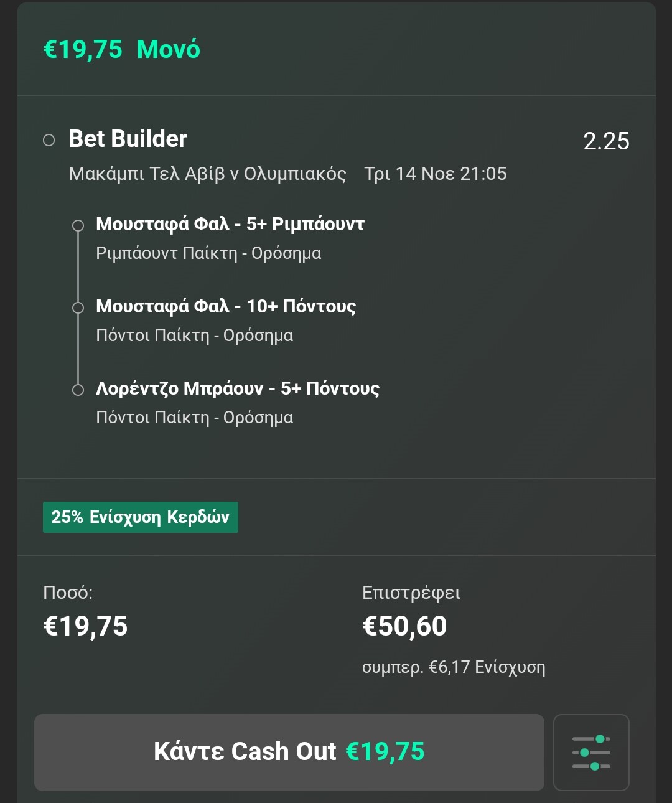Click circle marker beside Μουσταφά Φαλ 5+ Ριμπάουντ
The width and height of the screenshot is (672, 803).
click(78, 225)
